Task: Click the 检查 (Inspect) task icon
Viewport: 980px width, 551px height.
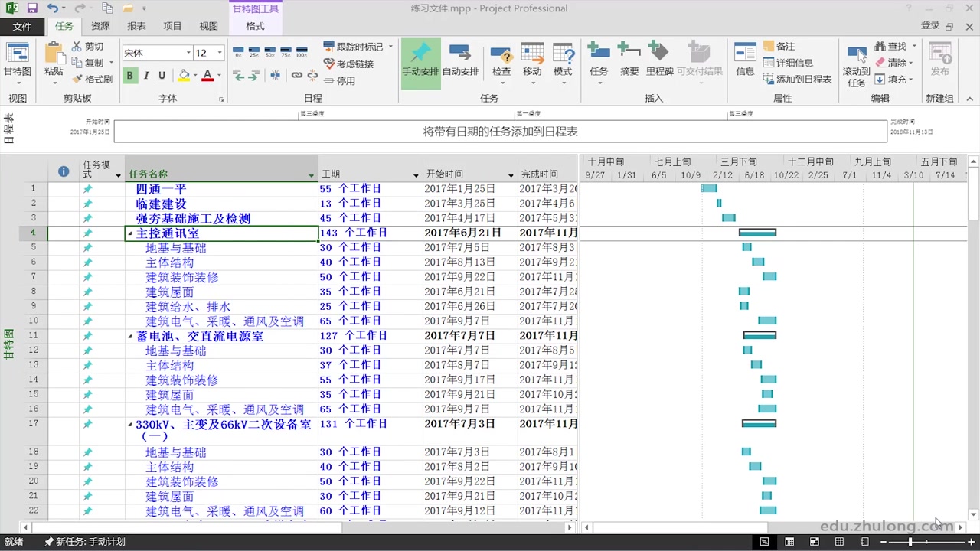Action: point(500,61)
